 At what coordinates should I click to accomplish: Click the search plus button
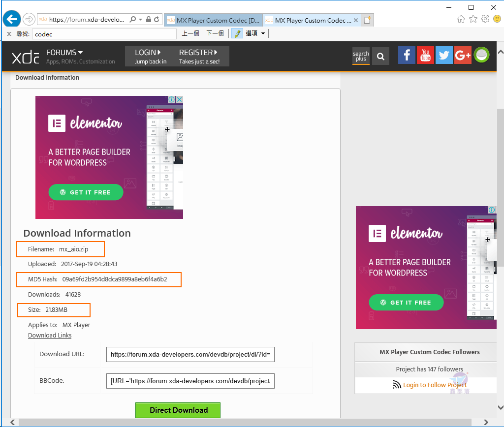[x=361, y=56]
